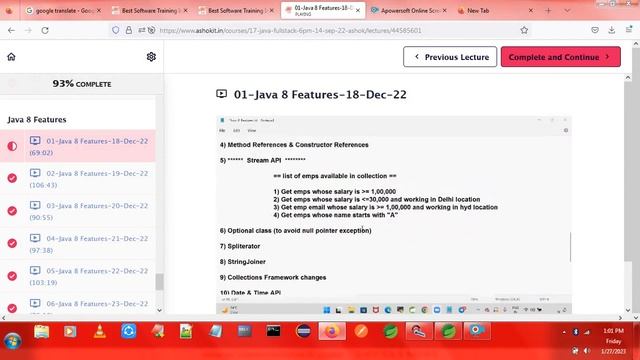640x360 pixels.
Task: Click the lecture pane vertical scrollbar
Action: click(x=628, y=171)
